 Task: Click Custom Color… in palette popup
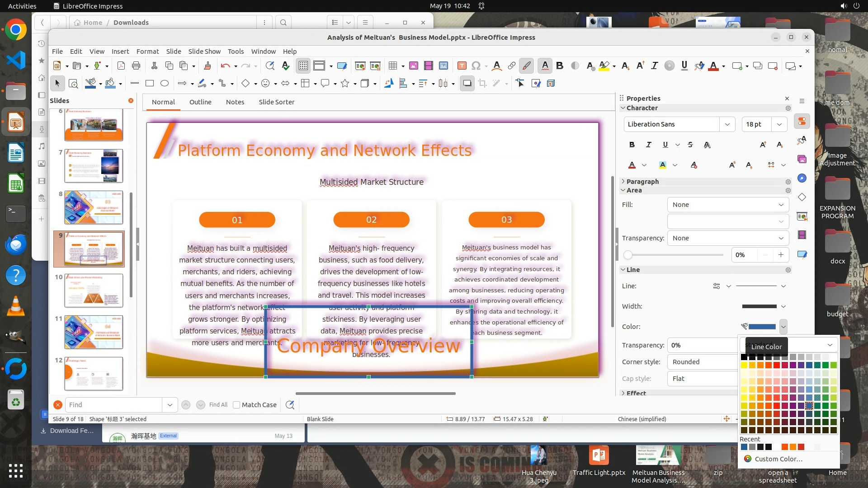tap(778, 459)
